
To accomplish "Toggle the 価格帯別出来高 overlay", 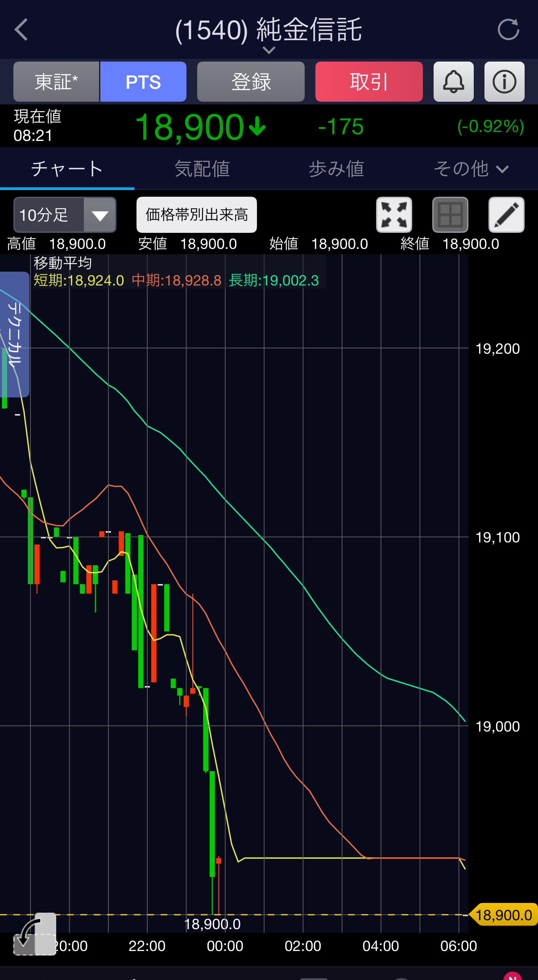I will coord(196,215).
